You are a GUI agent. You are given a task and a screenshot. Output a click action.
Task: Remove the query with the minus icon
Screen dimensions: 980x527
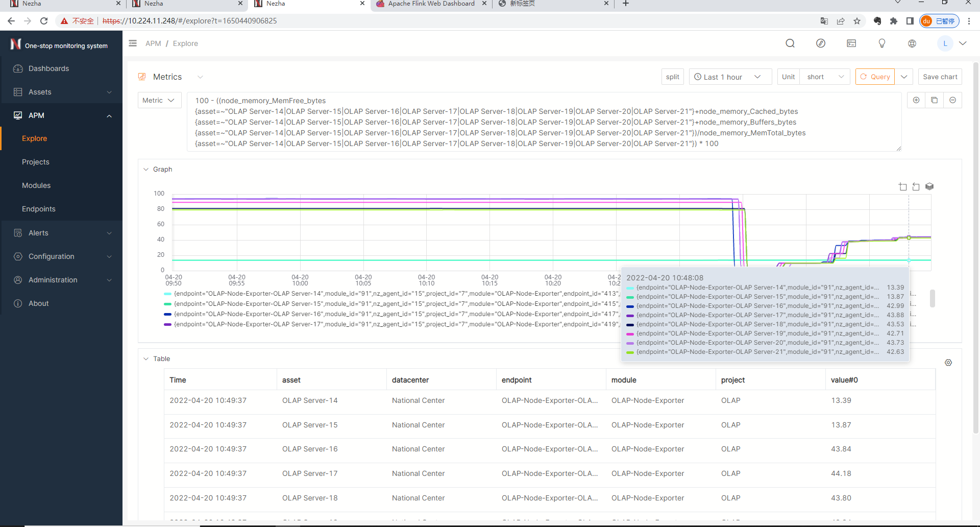click(953, 100)
